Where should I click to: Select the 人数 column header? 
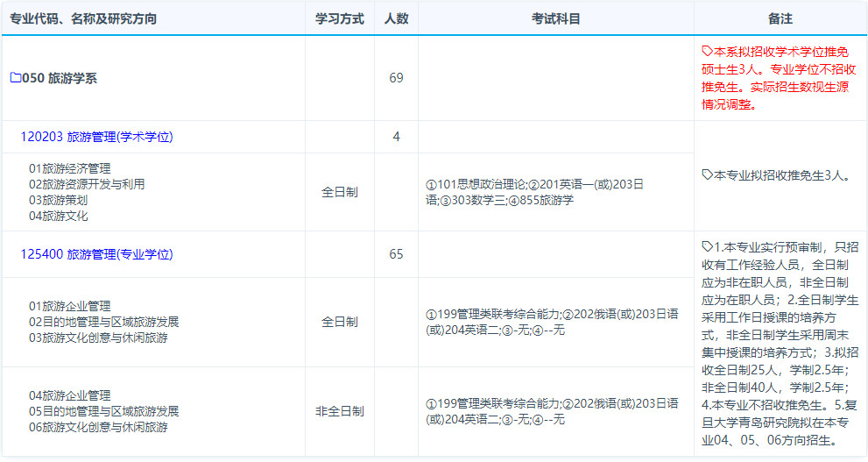(x=396, y=18)
